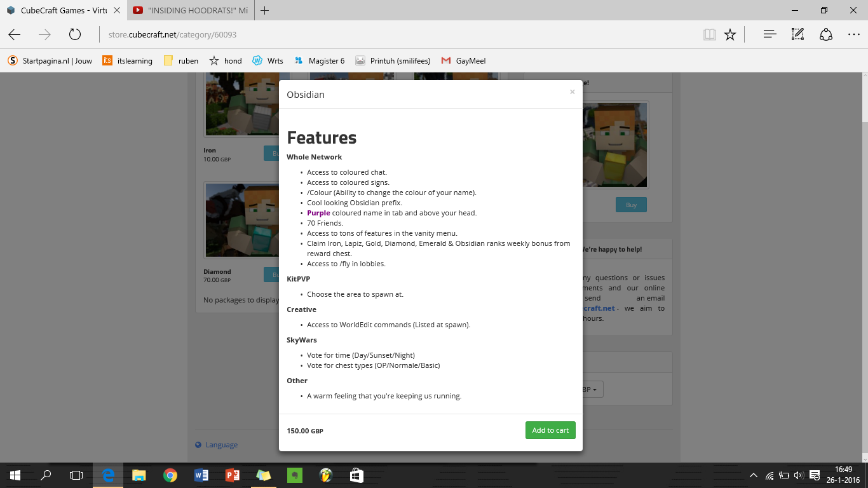Viewport: 868px width, 488px height.
Task: Click the Favorites star in the address bar
Action: click(730, 34)
